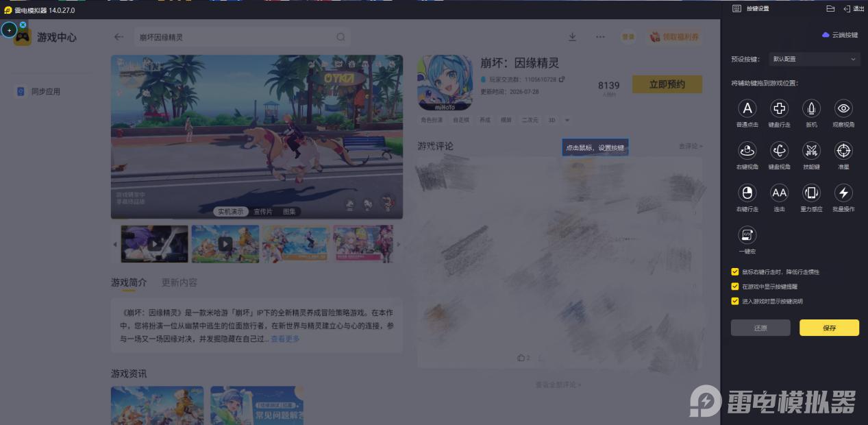Screen dimensions: 868x425
Task: Pick the 键盘行走 keyboard walk D-pad icon
Action: [x=779, y=108]
